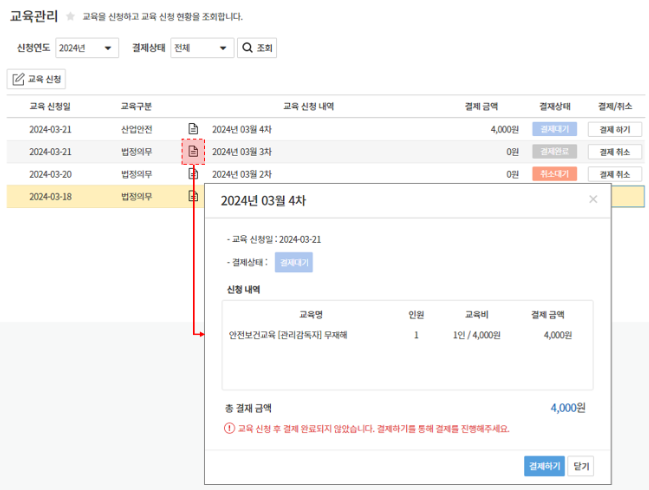This screenshot has width=649, height=490.
Task: Expand the 신청연도 2024년 dropdown
Action: [x=87, y=48]
